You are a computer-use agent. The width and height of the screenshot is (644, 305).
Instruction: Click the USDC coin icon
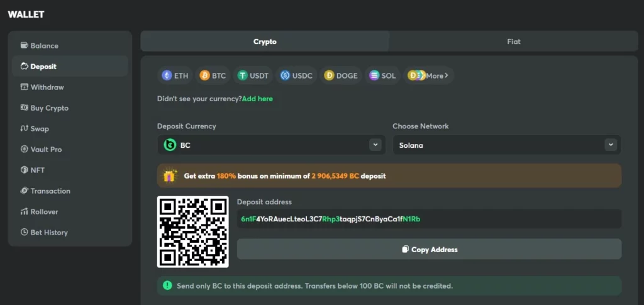tap(285, 75)
